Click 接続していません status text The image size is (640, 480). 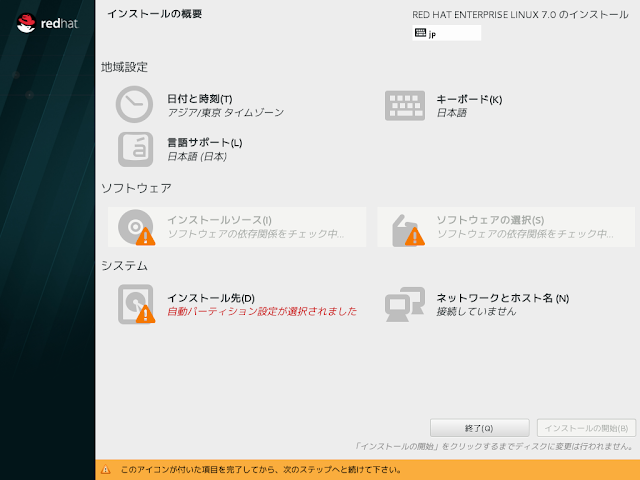tap(476, 311)
